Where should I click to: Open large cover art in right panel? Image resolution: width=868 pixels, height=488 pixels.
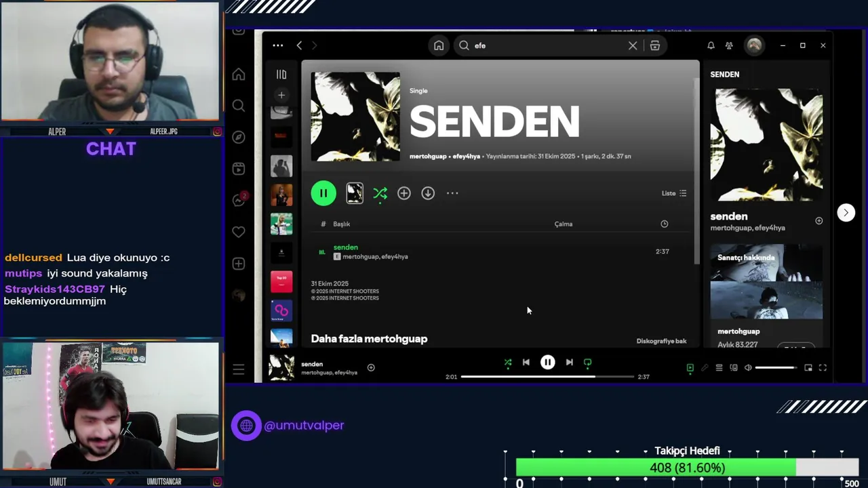coord(766,144)
